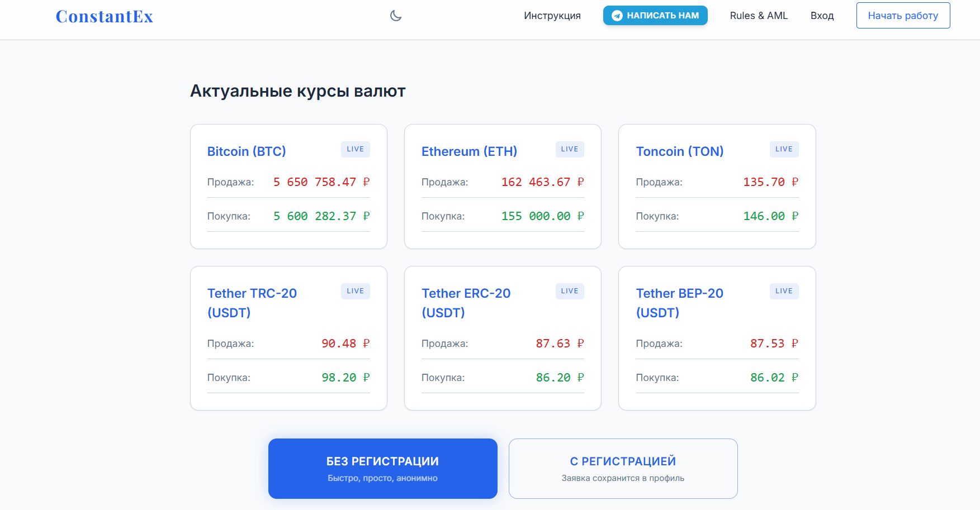
Task: Click the LIVE badge on Toncoin card
Action: [784, 149]
